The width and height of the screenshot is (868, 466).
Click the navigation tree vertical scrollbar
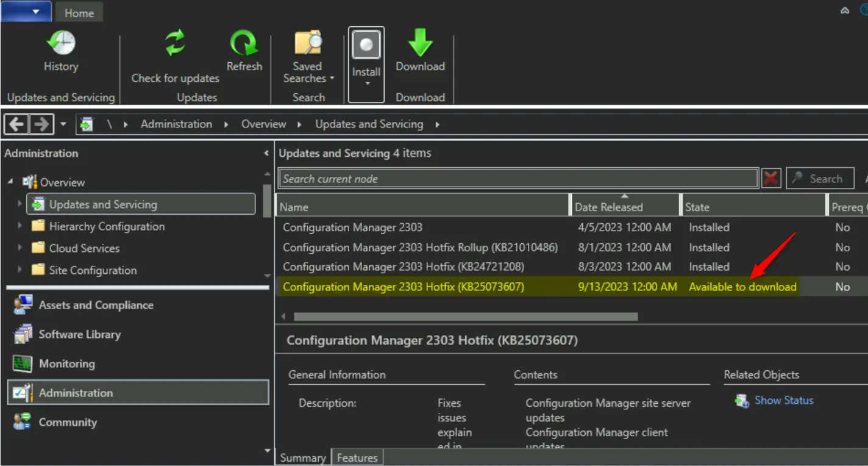pyautogui.click(x=267, y=200)
